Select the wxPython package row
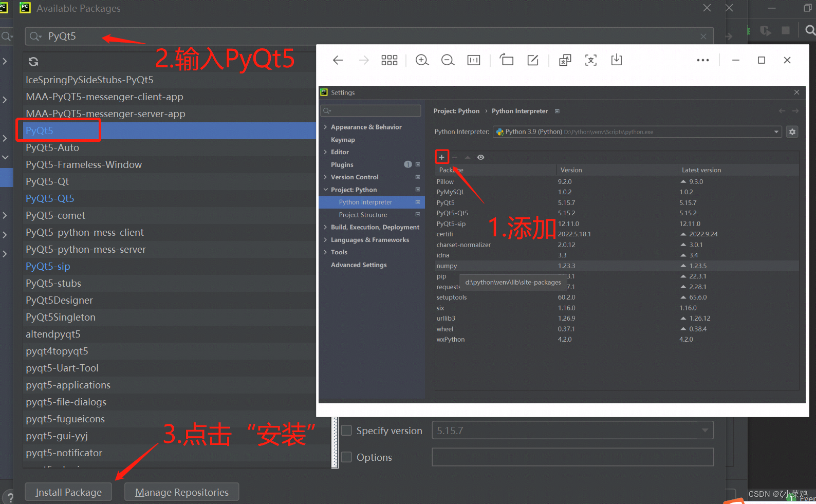This screenshot has height=504, width=816. click(617, 340)
